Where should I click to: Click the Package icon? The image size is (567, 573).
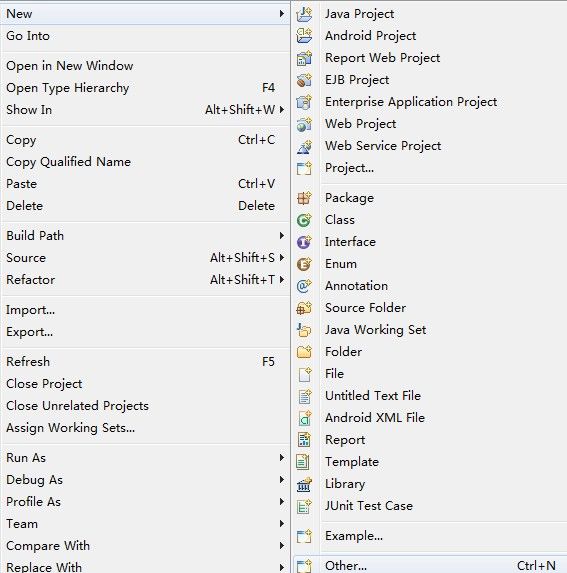coord(304,198)
